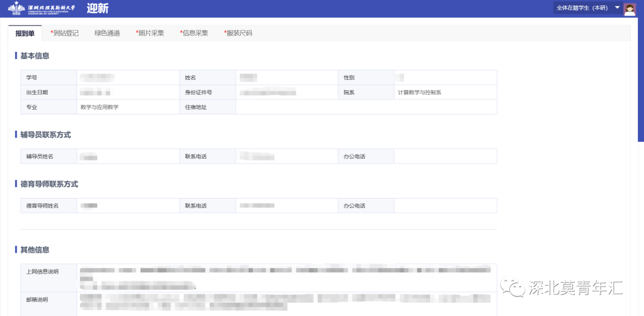Click the 数学与应用数学 major value

coord(100,107)
